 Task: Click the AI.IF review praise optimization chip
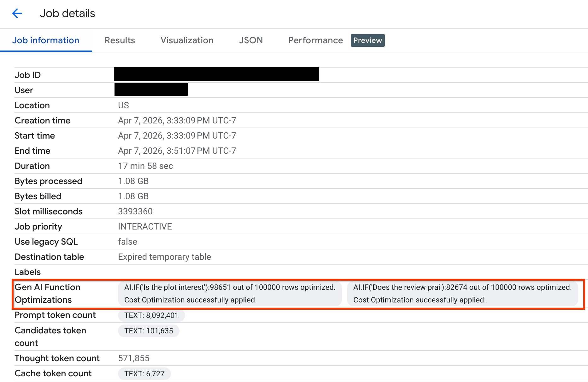point(462,293)
